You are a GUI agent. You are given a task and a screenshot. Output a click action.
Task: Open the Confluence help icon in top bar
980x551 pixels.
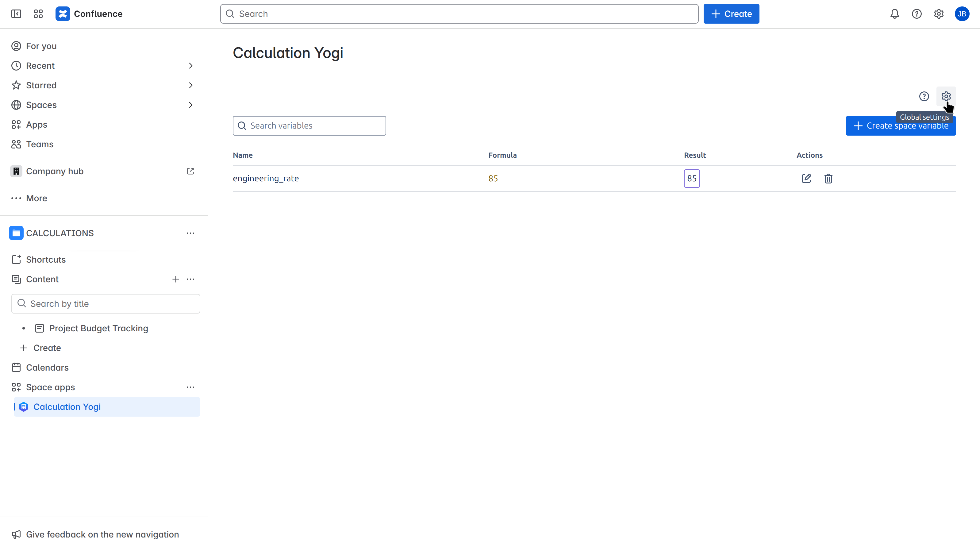(917, 14)
